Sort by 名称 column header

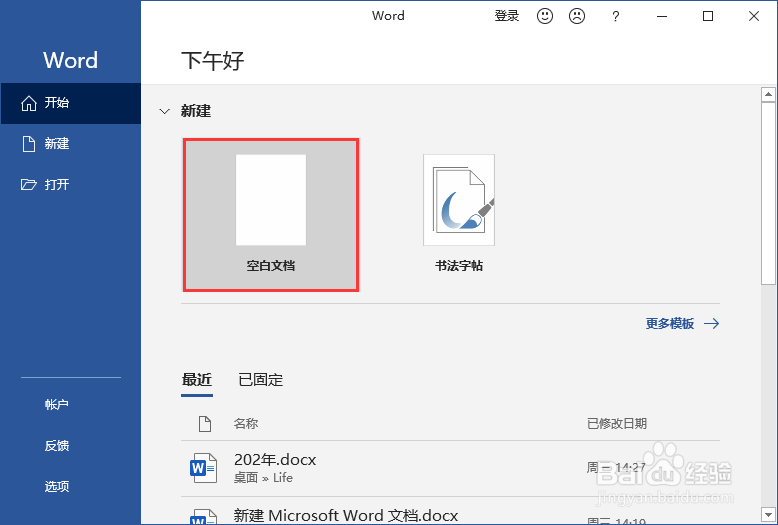click(246, 424)
